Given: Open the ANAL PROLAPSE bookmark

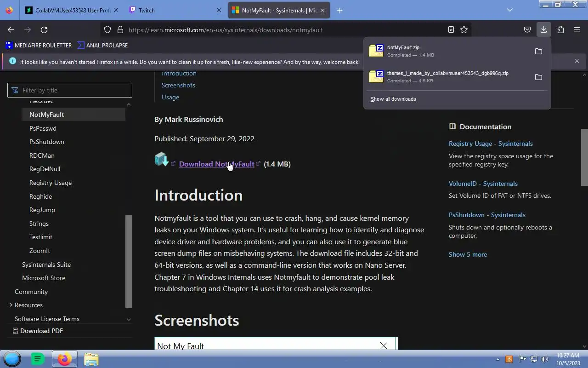Looking at the screenshot, I should [103, 45].
